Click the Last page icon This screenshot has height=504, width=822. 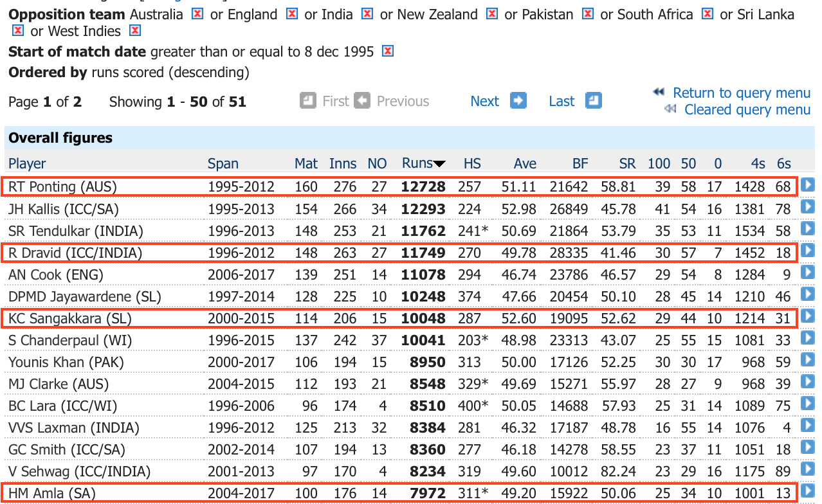tap(594, 101)
